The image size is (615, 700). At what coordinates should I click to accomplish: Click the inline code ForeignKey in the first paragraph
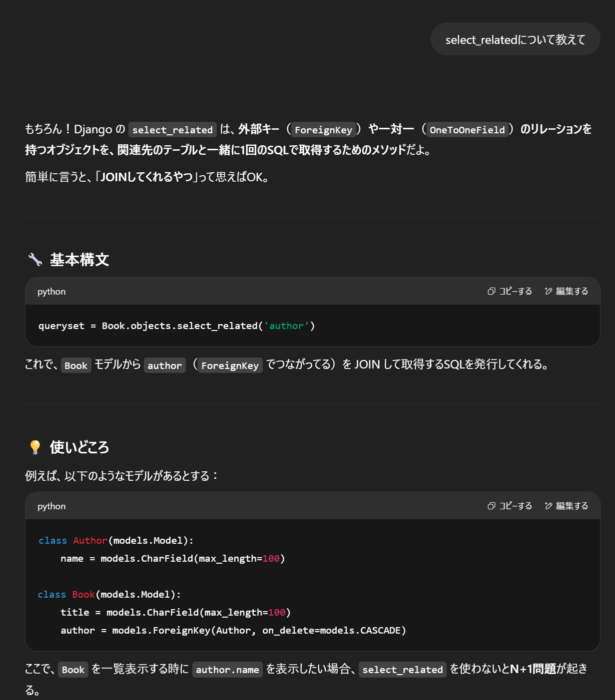click(x=323, y=130)
